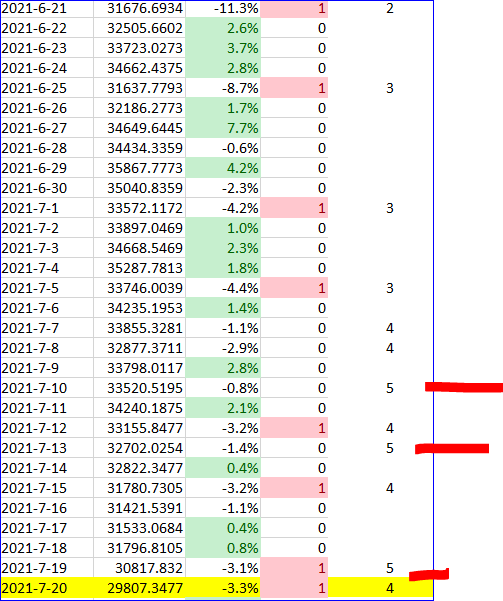Click date cell 2021-7-9
This screenshot has width=503, height=601.
coord(47,368)
